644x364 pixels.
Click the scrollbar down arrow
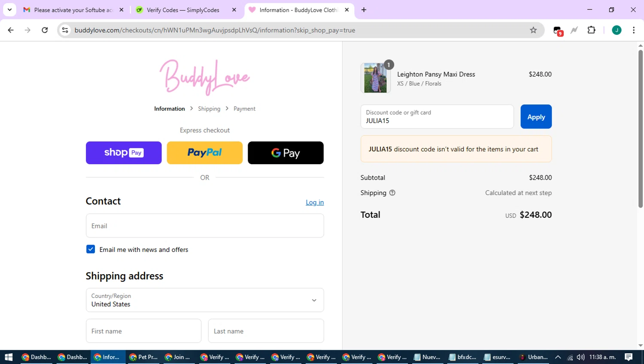point(641,346)
